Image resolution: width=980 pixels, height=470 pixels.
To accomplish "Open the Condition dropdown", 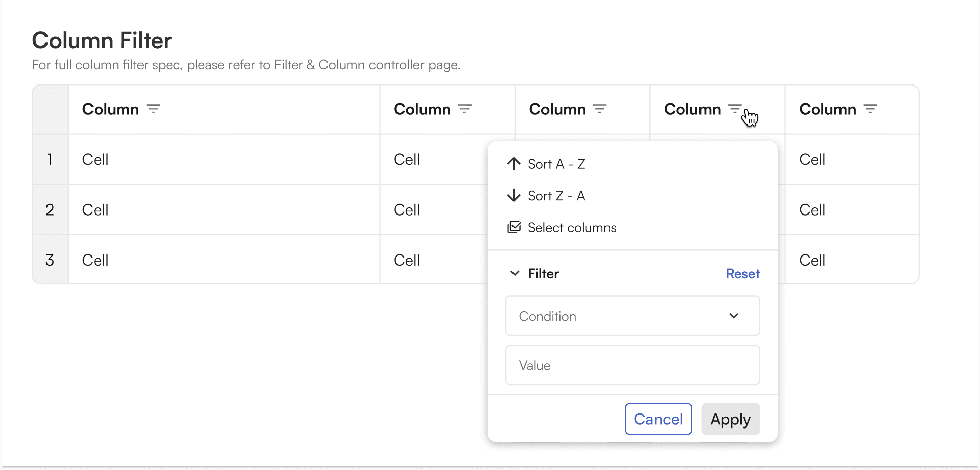I will 622,316.
